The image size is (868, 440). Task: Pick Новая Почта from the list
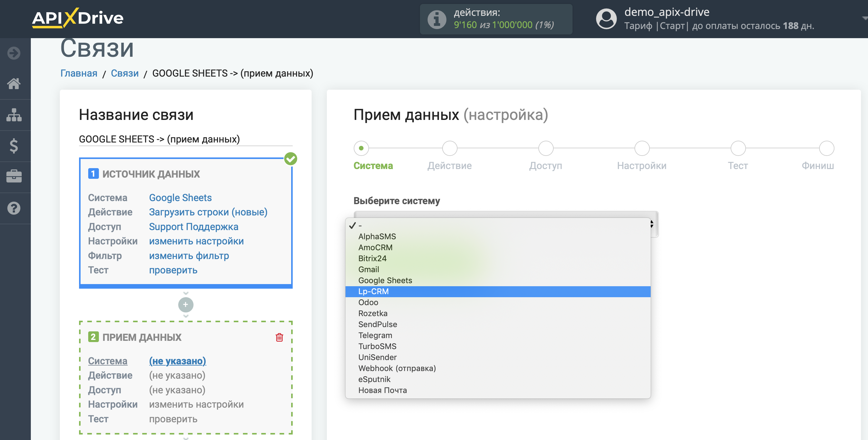(x=498, y=390)
